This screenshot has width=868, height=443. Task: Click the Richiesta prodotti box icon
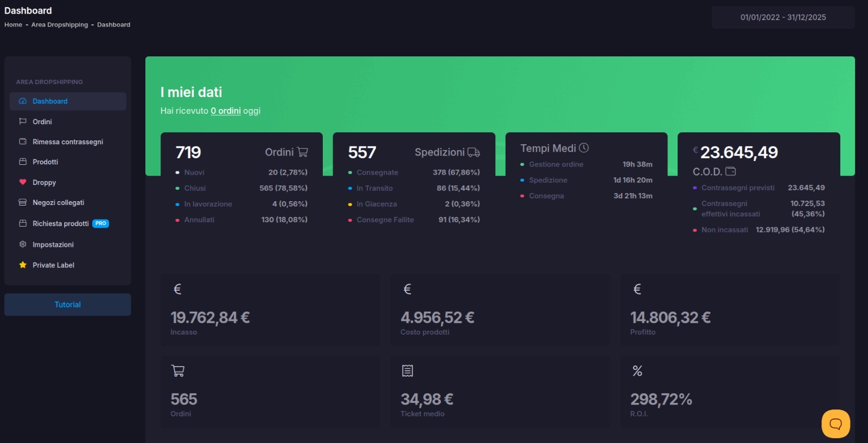23,223
